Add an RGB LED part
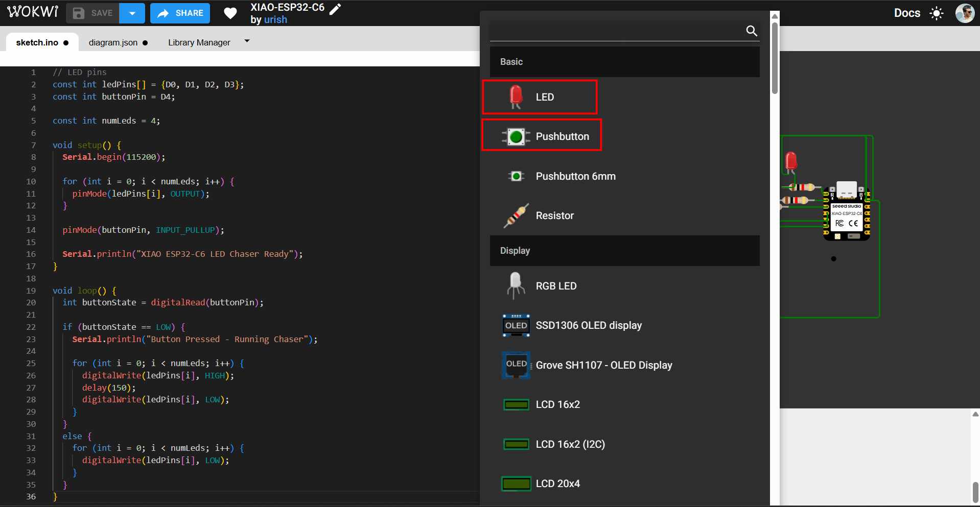Screen dimensions: 980x507 click(624, 286)
